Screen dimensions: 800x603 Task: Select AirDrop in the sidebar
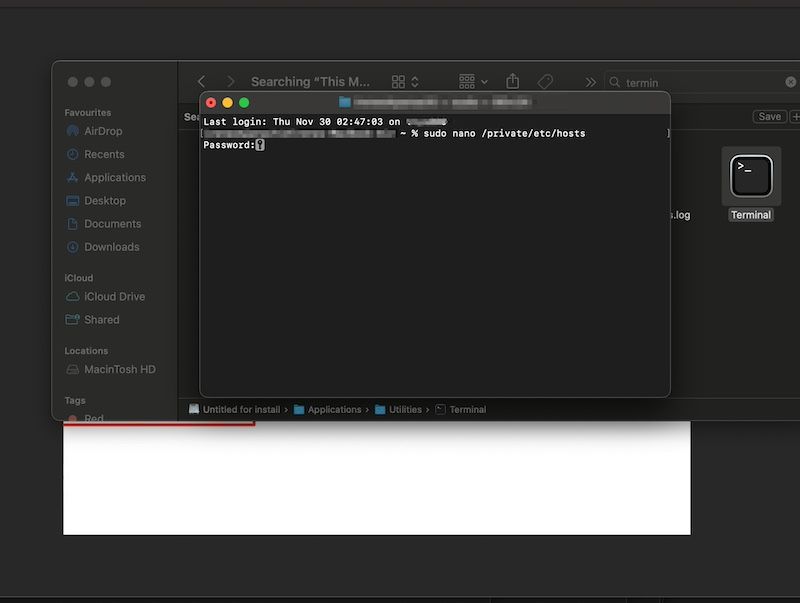point(103,131)
